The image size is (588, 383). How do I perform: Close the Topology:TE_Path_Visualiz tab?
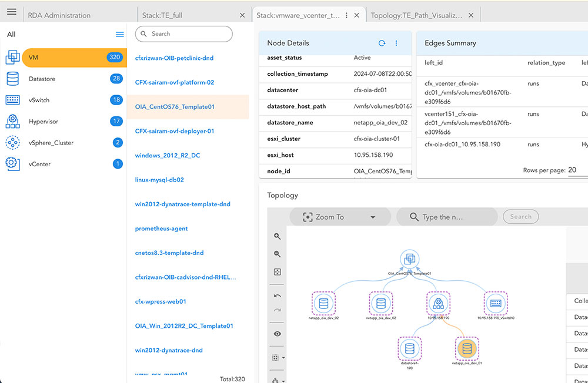tap(471, 15)
